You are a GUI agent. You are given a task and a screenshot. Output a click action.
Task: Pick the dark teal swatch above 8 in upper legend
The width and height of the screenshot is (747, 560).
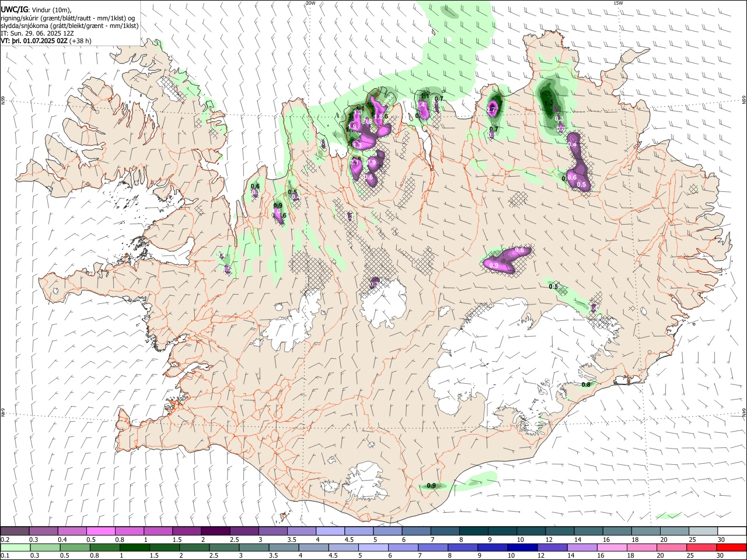pos(474,531)
